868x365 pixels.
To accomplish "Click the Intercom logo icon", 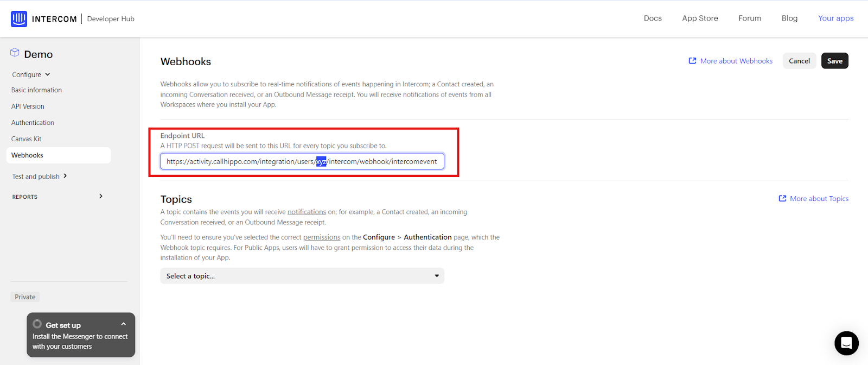I will pos(19,19).
